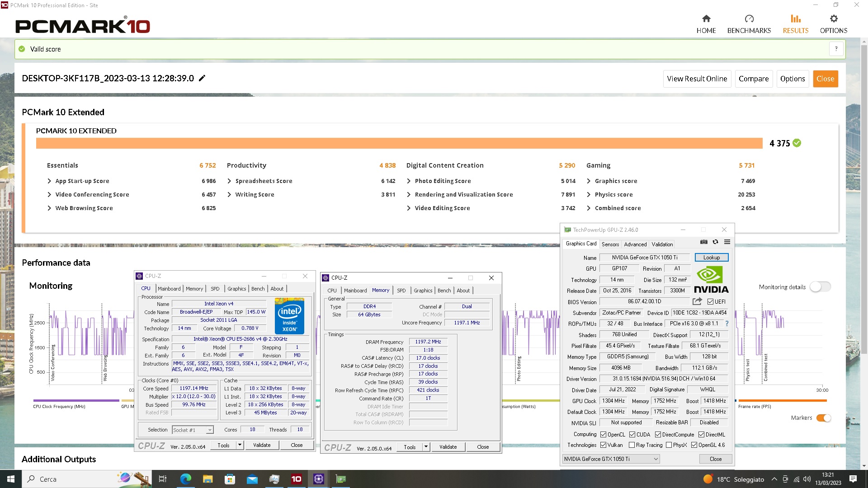
Task: Open Sensors tab in GPU-Z
Action: 610,244
